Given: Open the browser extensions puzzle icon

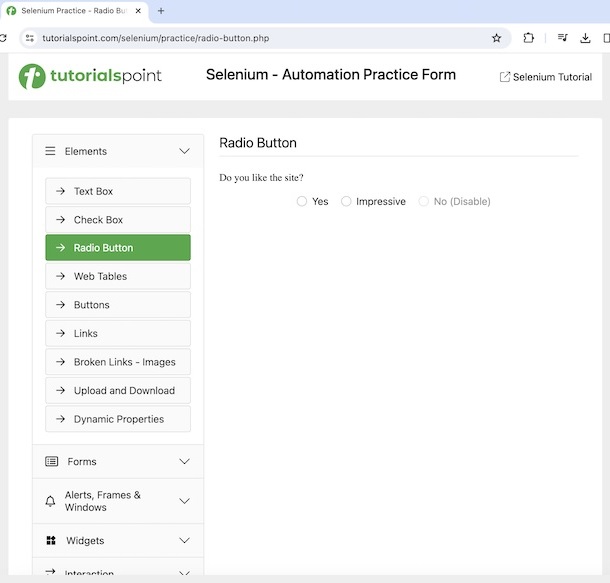Looking at the screenshot, I should pos(528,38).
